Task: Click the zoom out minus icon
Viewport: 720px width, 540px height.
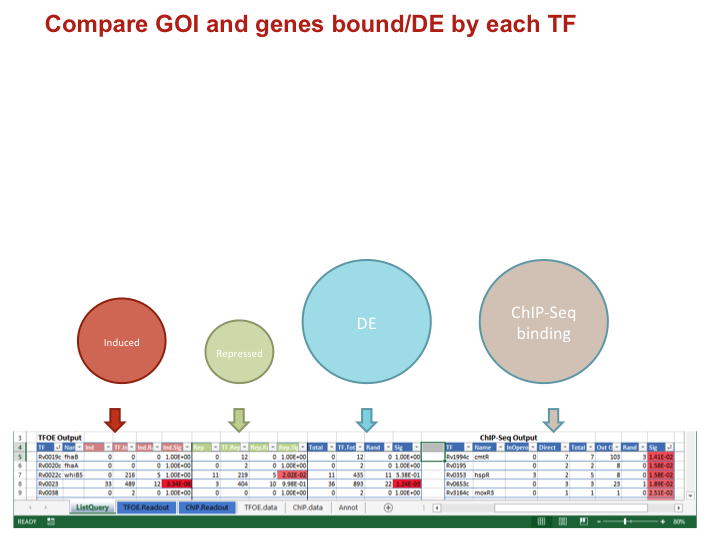Action: pyautogui.click(x=598, y=521)
